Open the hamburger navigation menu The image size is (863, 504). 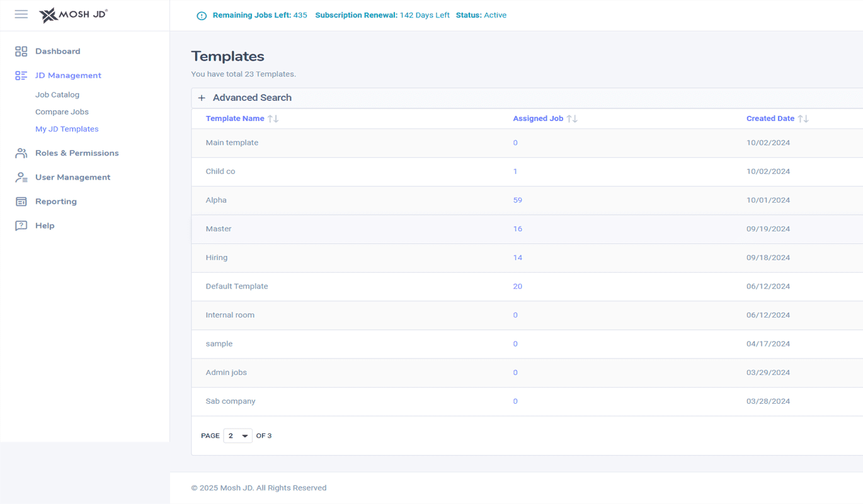(21, 14)
